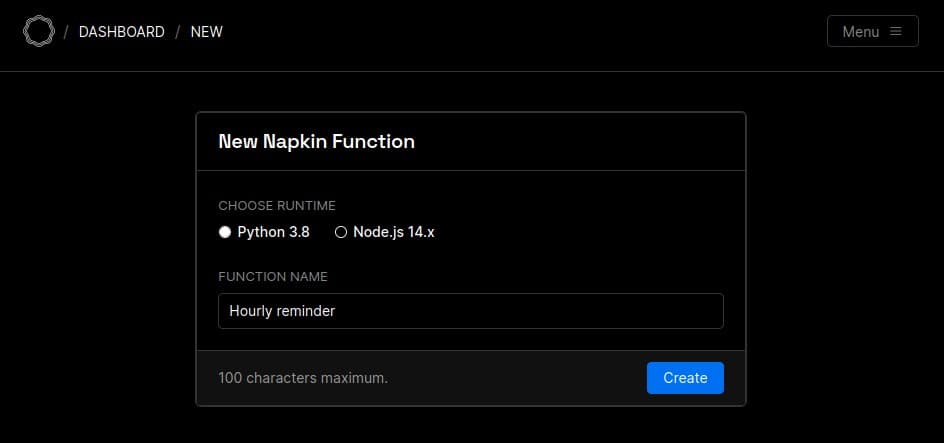Viewport: 944px width, 443px height.
Task: Click the FUNCTION NAME label
Action: tap(273, 277)
